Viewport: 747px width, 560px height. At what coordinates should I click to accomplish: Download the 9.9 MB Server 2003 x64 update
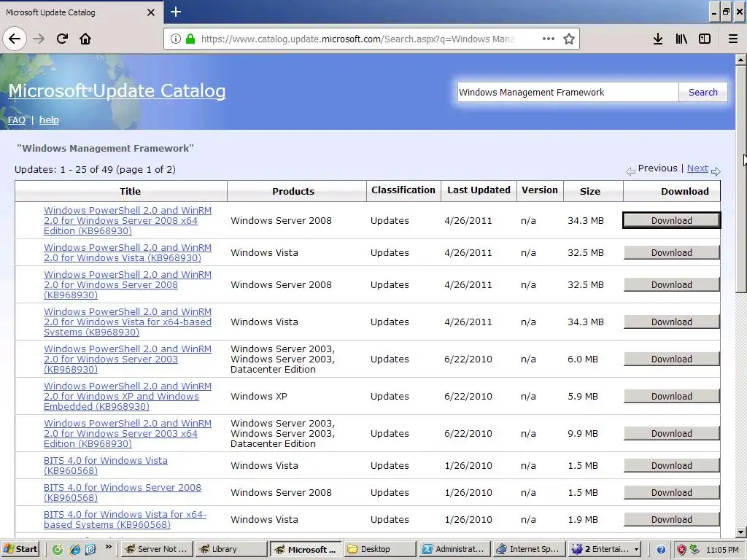(x=671, y=433)
